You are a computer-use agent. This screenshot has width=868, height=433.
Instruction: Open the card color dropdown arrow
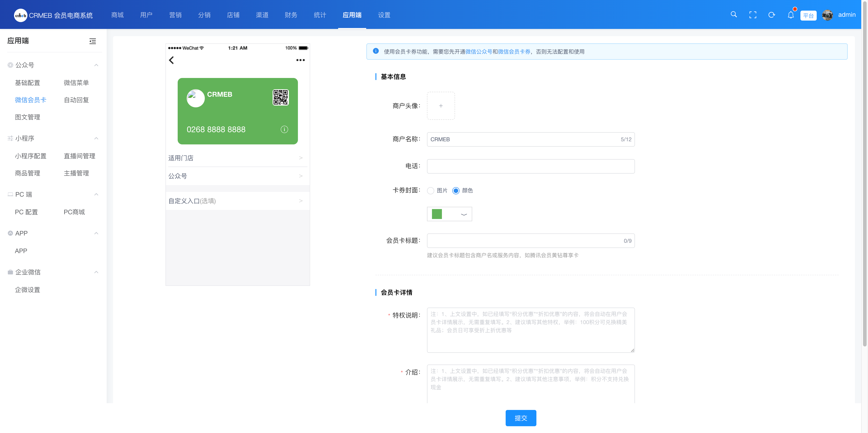point(464,214)
